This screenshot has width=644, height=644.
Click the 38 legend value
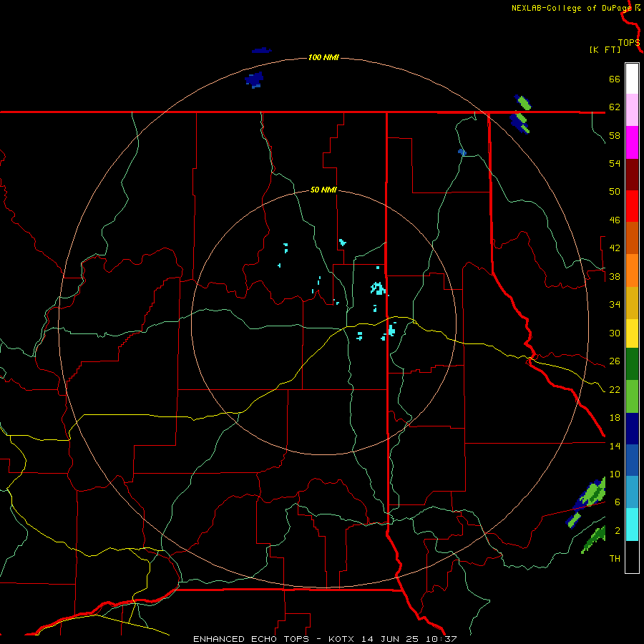click(x=615, y=277)
